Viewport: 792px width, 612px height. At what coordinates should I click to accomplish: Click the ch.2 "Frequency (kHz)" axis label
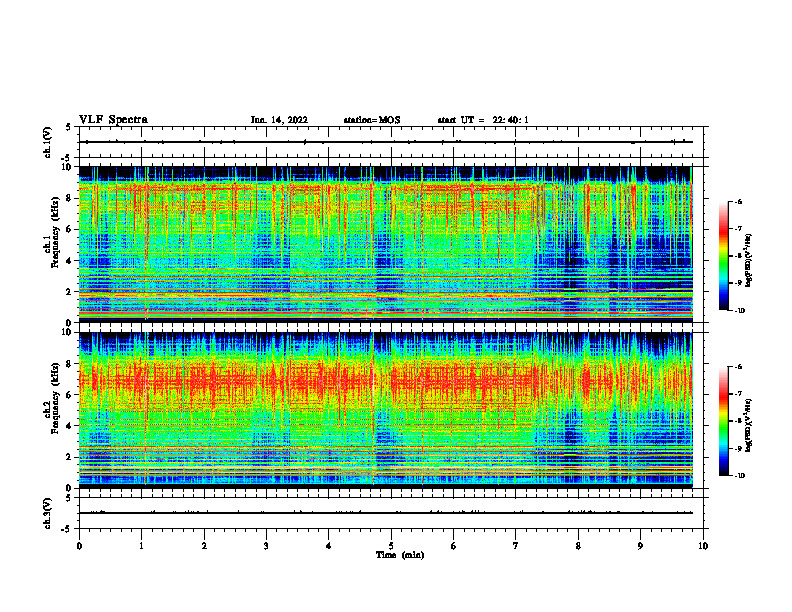click(55, 398)
